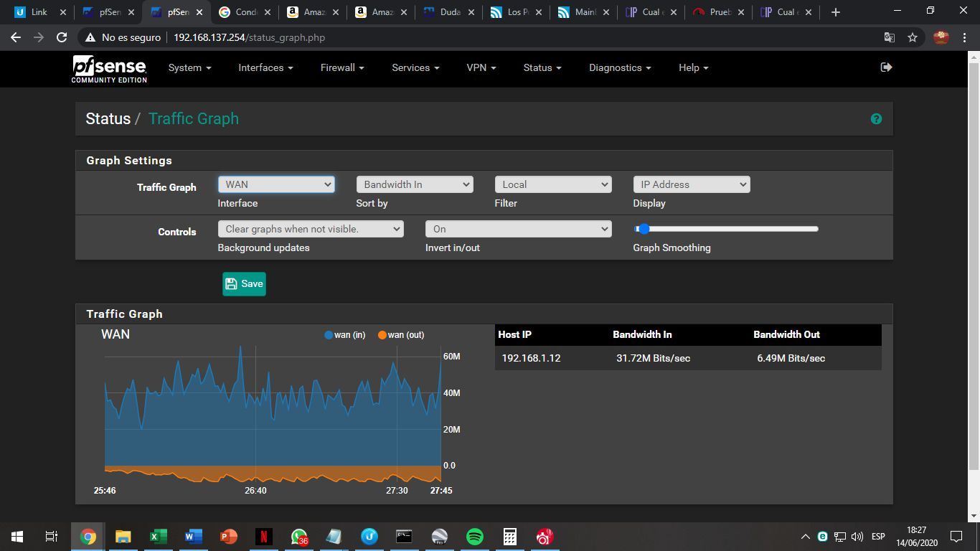Expand the System menu
The width and height of the screenshot is (980, 551).
coord(189,67)
